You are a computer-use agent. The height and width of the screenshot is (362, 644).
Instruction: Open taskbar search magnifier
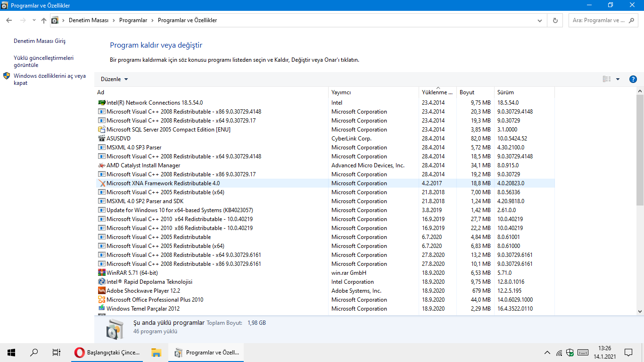click(x=34, y=352)
